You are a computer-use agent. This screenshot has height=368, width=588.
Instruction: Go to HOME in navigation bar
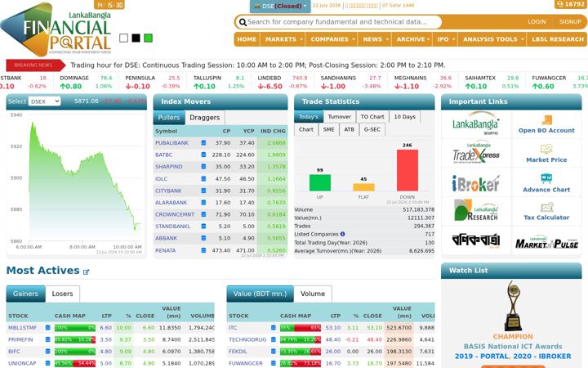247,39
